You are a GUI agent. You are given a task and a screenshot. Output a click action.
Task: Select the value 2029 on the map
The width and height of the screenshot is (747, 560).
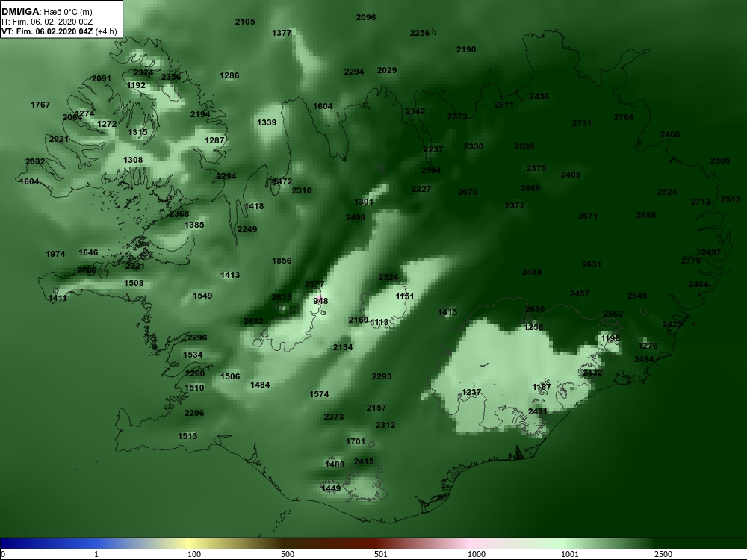387,70
